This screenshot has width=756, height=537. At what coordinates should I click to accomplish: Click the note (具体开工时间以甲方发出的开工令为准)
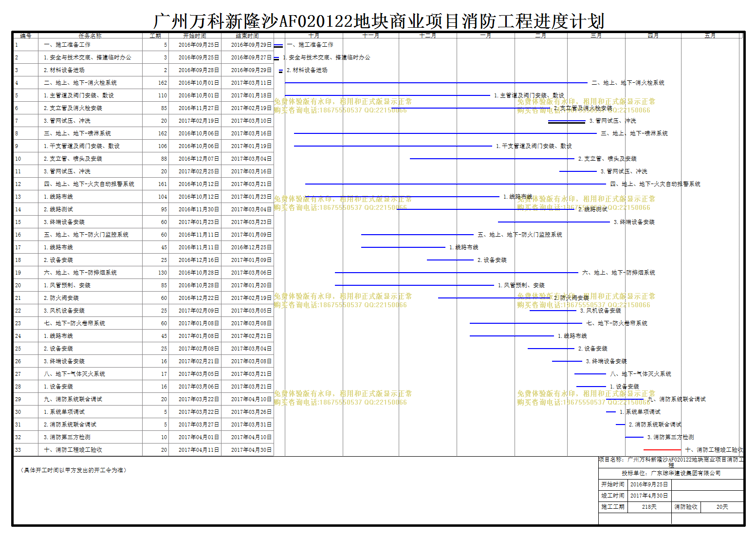click(x=73, y=470)
